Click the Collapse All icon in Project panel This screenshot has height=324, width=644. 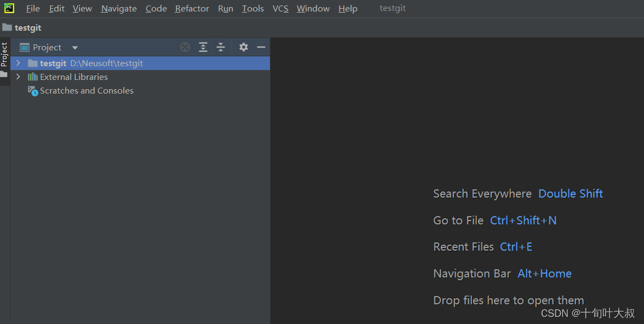tap(221, 47)
